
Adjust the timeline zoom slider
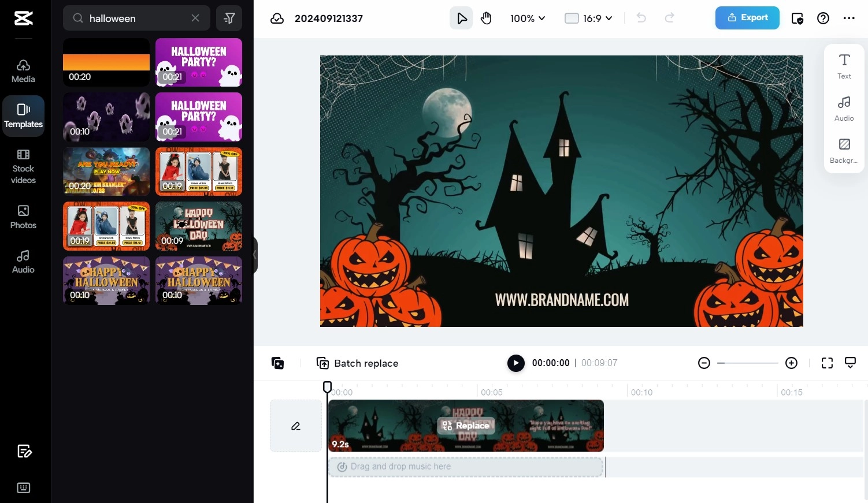tap(748, 363)
